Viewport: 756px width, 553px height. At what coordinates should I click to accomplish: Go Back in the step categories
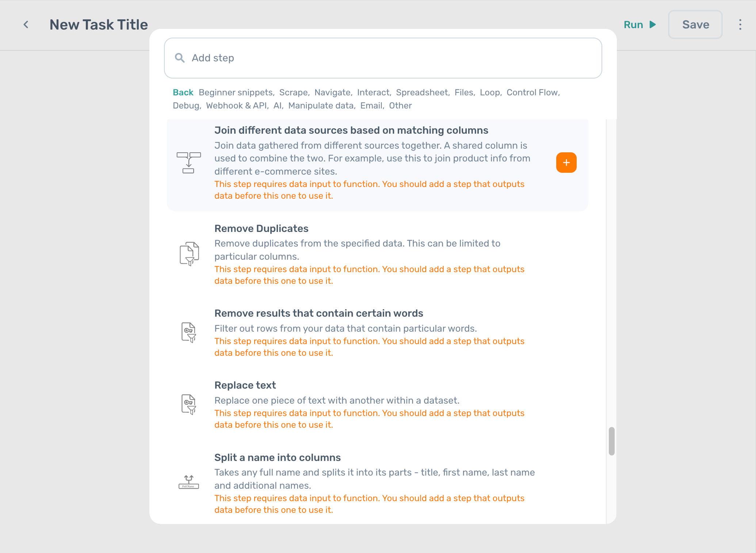(183, 92)
